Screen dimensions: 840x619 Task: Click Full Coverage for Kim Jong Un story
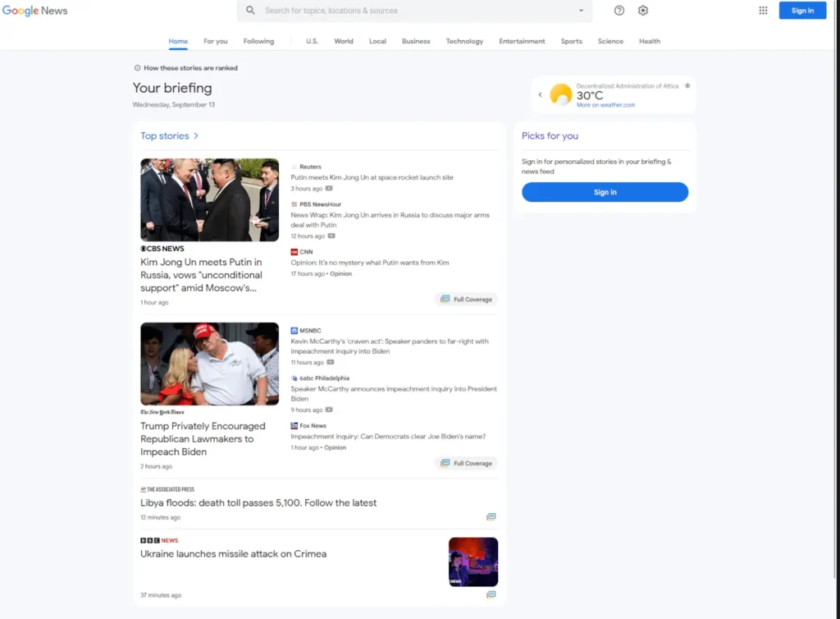click(466, 300)
